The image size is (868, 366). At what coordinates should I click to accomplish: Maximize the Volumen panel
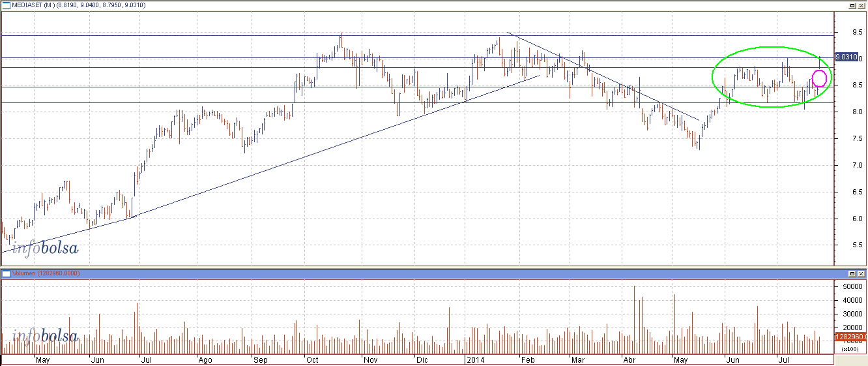click(852, 273)
